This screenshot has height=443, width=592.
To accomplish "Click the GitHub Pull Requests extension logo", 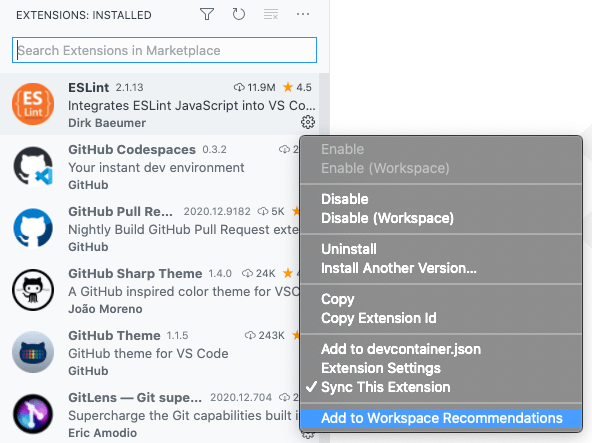I will (x=33, y=228).
